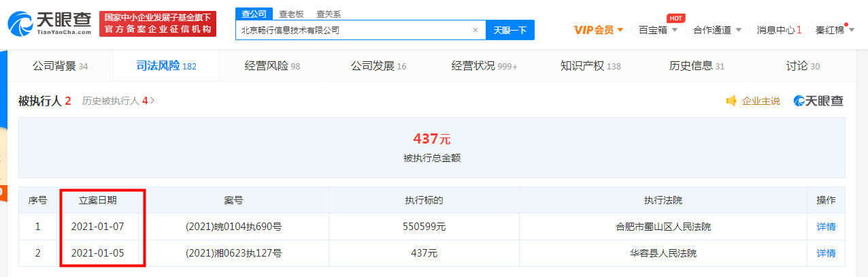Click the TianYanCha logo
Image resolution: width=868 pixels, height=277 pixels.
point(49,23)
